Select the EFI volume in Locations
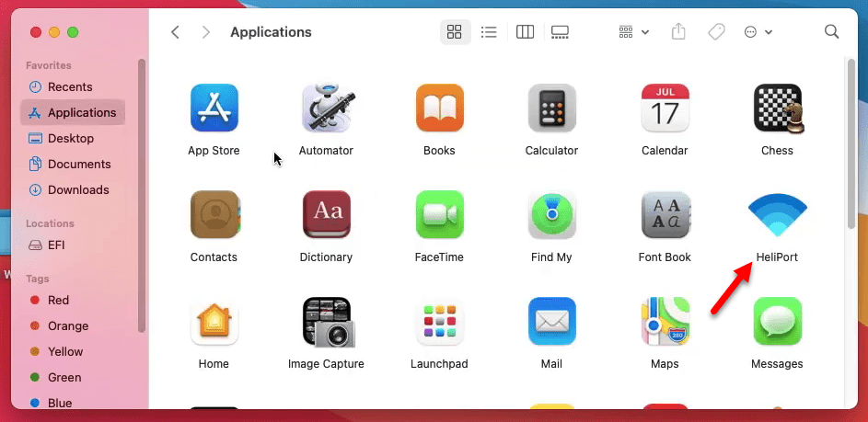Image resolution: width=868 pixels, height=422 pixels. pyautogui.click(x=73, y=245)
